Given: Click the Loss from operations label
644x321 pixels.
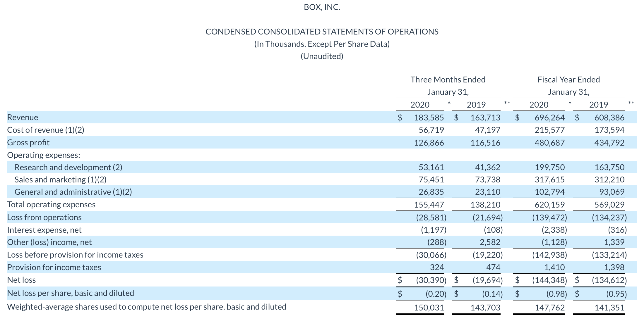Looking at the screenshot, I should 44,217.
